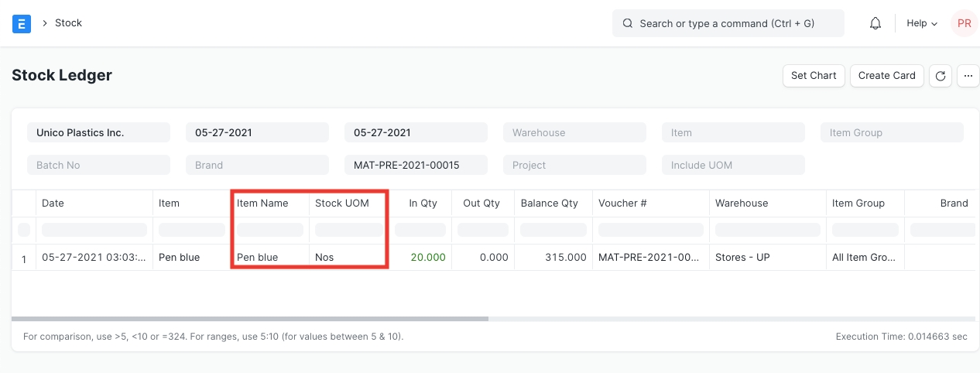The width and height of the screenshot is (980, 373).
Task: Click the horizontal table scrollbar
Action: [x=250, y=318]
